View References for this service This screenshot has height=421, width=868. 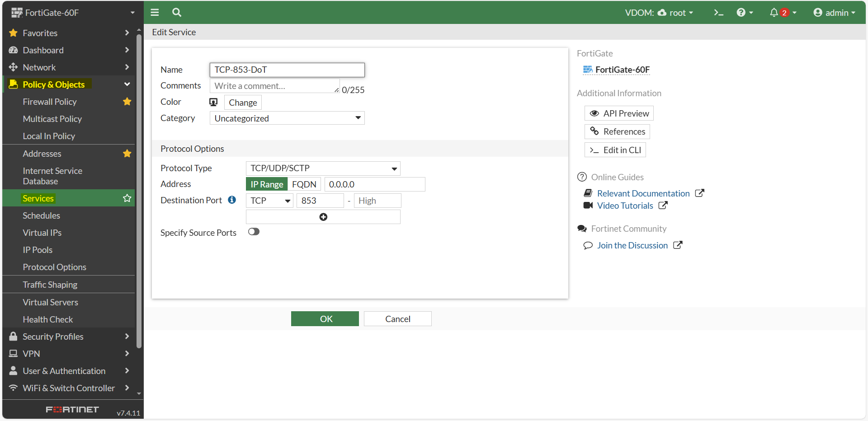click(x=617, y=131)
